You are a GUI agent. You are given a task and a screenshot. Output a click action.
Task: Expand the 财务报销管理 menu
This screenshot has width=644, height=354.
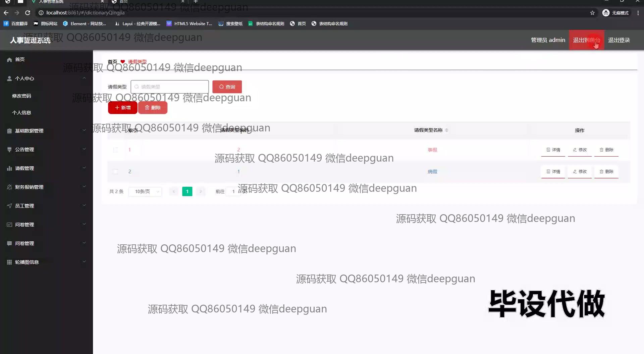pos(46,187)
